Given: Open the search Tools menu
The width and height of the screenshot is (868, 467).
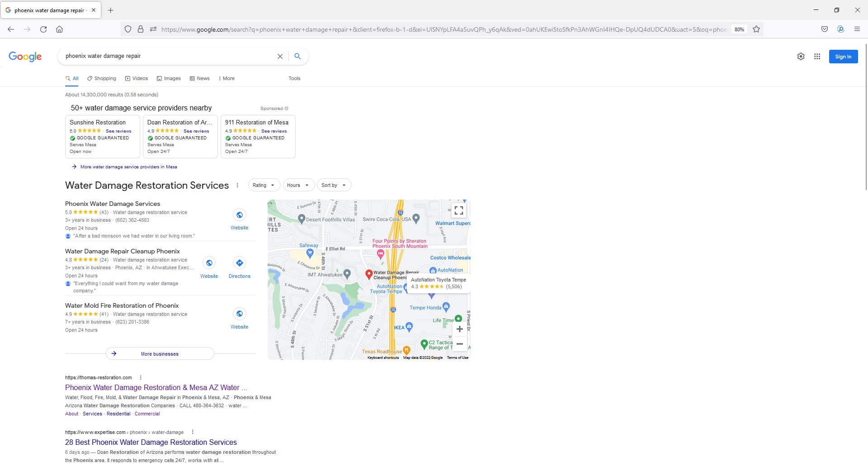Looking at the screenshot, I should pos(294,78).
